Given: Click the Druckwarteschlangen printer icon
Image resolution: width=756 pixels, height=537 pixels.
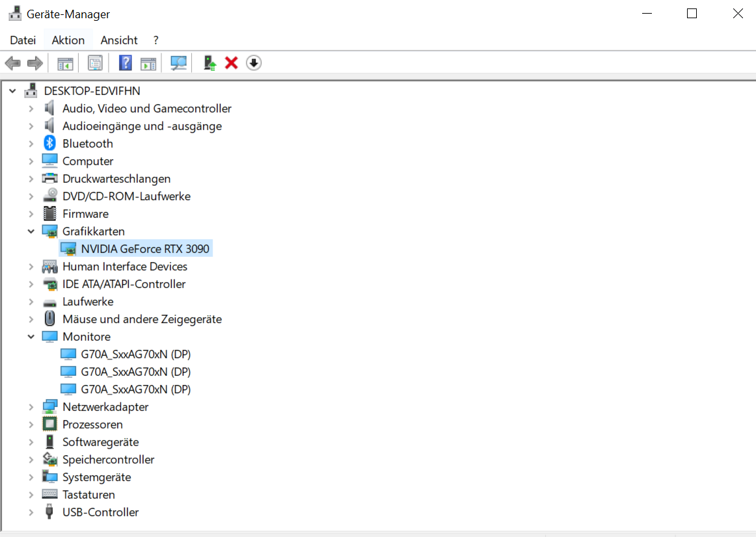Looking at the screenshot, I should 49,178.
